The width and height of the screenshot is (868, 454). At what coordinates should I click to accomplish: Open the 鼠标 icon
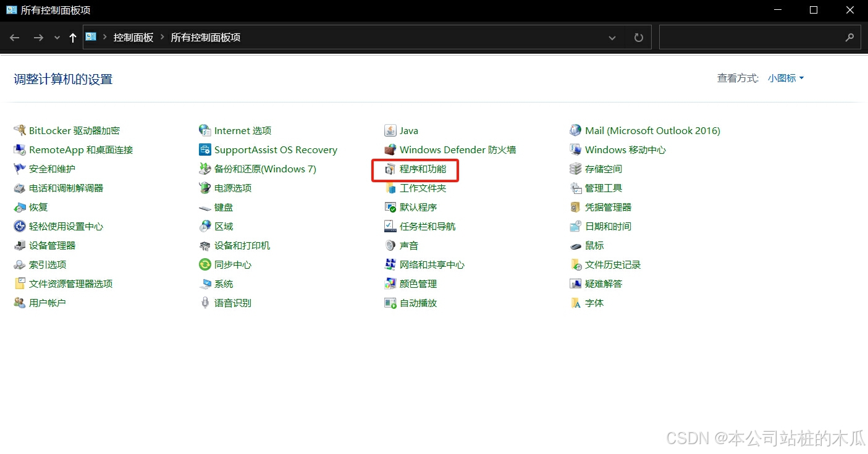[575, 245]
